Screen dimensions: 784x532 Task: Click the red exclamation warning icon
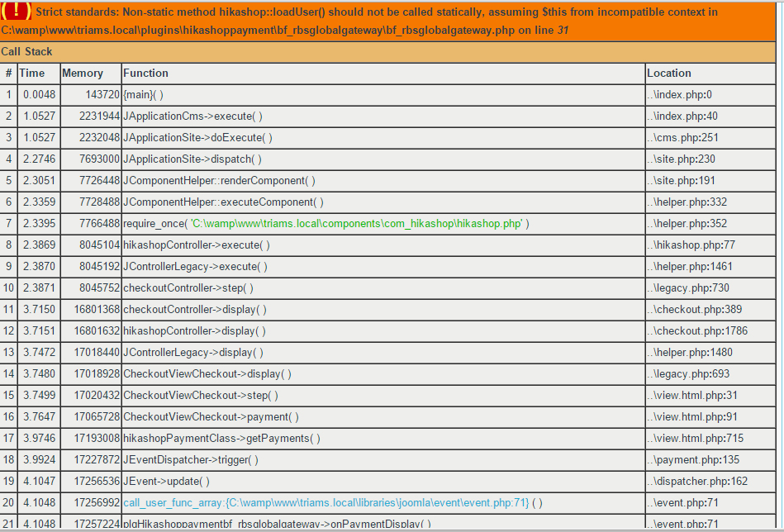tap(17, 11)
